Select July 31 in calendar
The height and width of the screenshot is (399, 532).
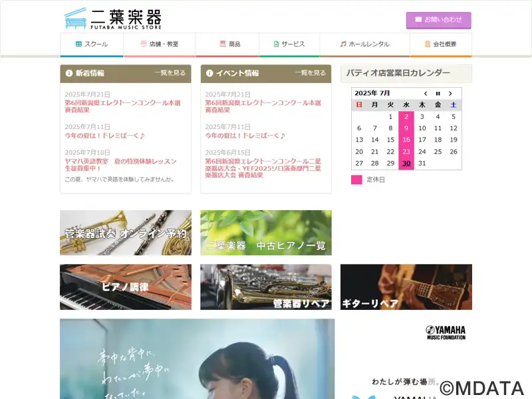(x=422, y=163)
